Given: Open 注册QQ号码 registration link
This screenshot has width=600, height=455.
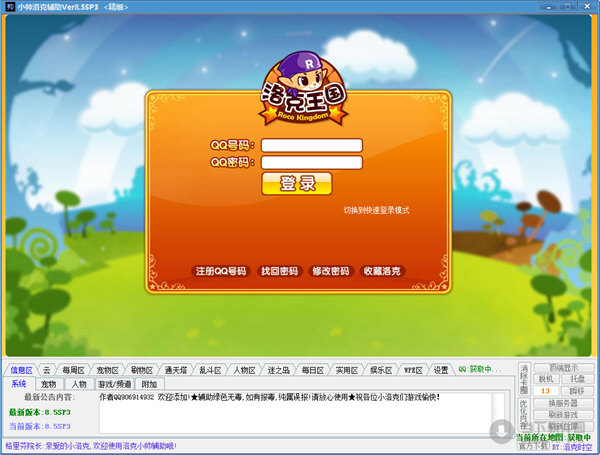Looking at the screenshot, I should pos(221,271).
